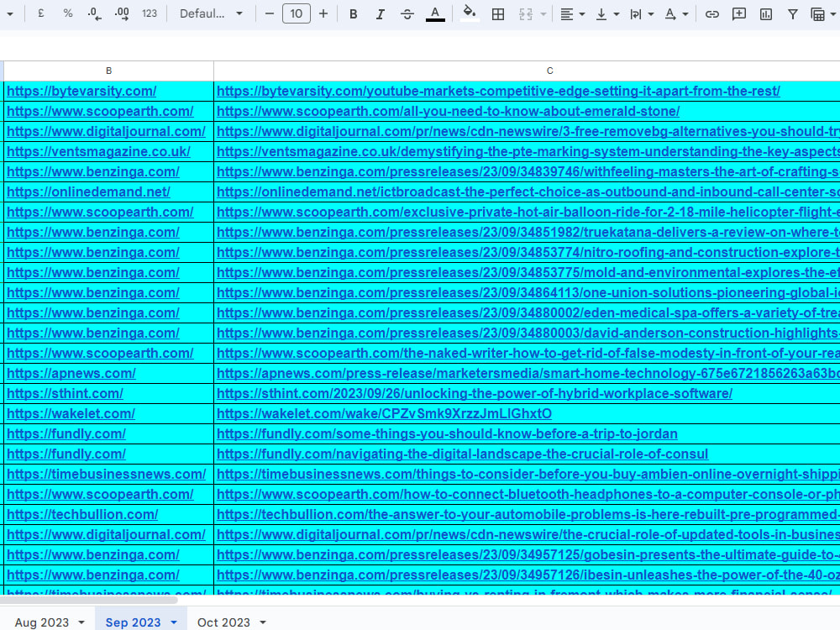This screenshot has height=630, width=840.
Task: Toggle bold formatting
Action: (x=353, y=14)
